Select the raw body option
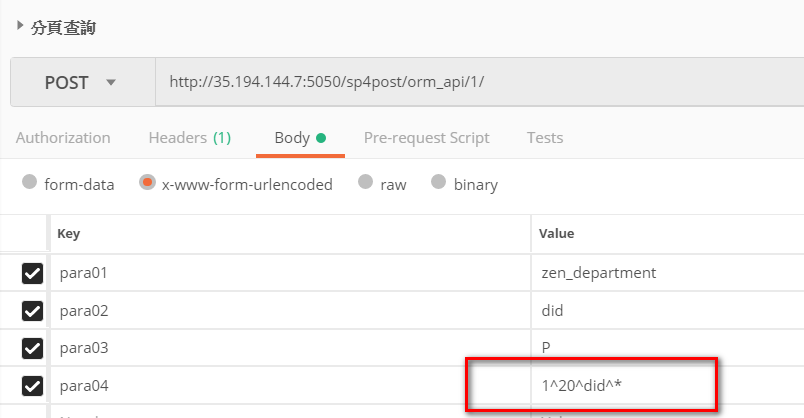The width and height of the screenshot is (804, 418). pos(366,183)
